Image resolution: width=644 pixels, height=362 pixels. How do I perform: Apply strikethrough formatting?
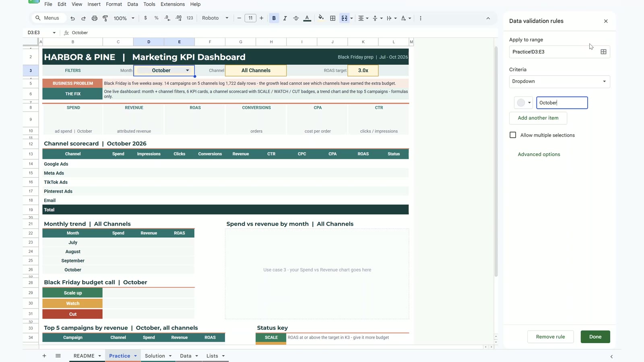pyautogui.click(x=296, y=18)
